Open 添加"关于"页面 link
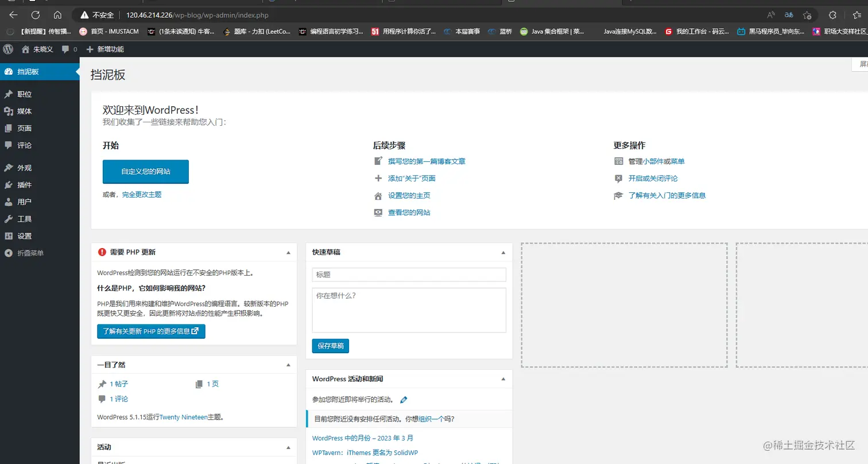This screenshot has width=868, height=464. coord(412,179)
